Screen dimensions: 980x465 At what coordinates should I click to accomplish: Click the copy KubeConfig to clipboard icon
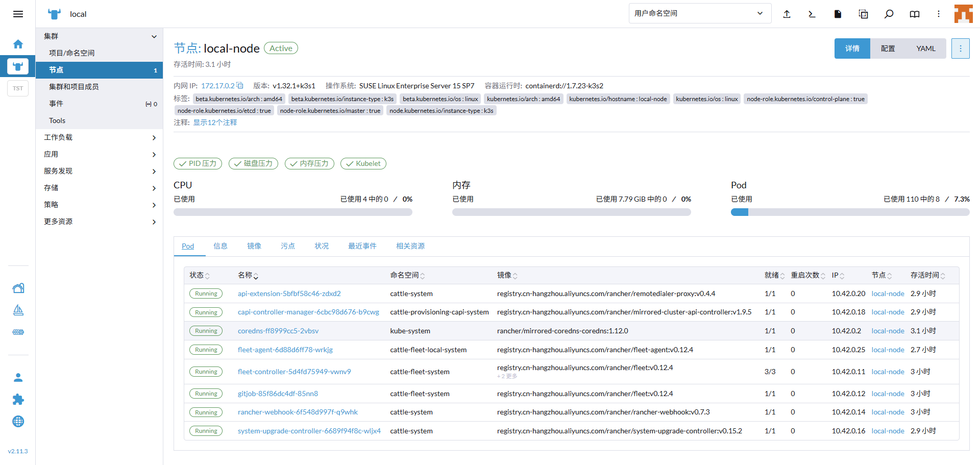point(863,14)
